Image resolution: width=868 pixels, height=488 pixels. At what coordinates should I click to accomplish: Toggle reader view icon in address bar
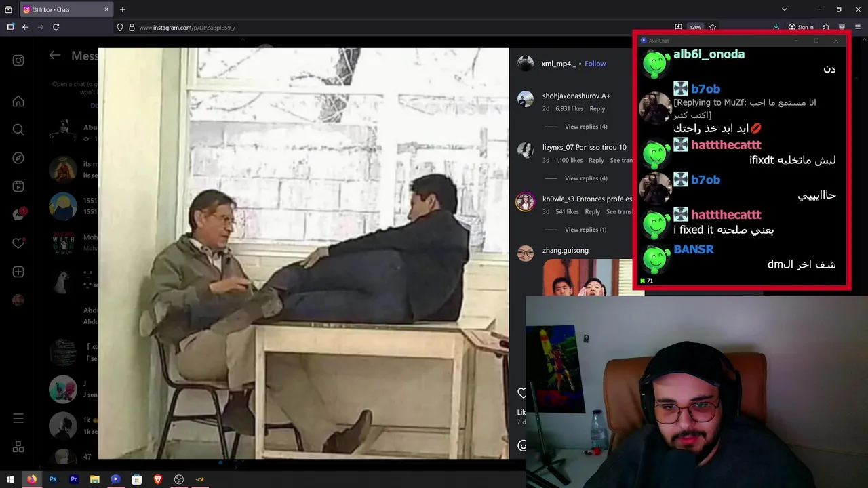(x=678, y=27)
